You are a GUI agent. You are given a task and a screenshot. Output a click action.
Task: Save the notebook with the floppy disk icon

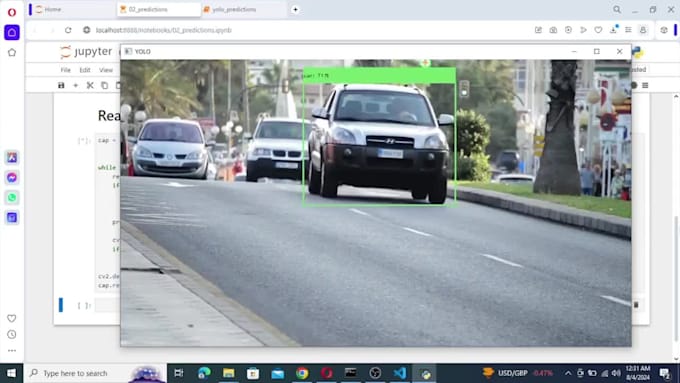[61, 85]
